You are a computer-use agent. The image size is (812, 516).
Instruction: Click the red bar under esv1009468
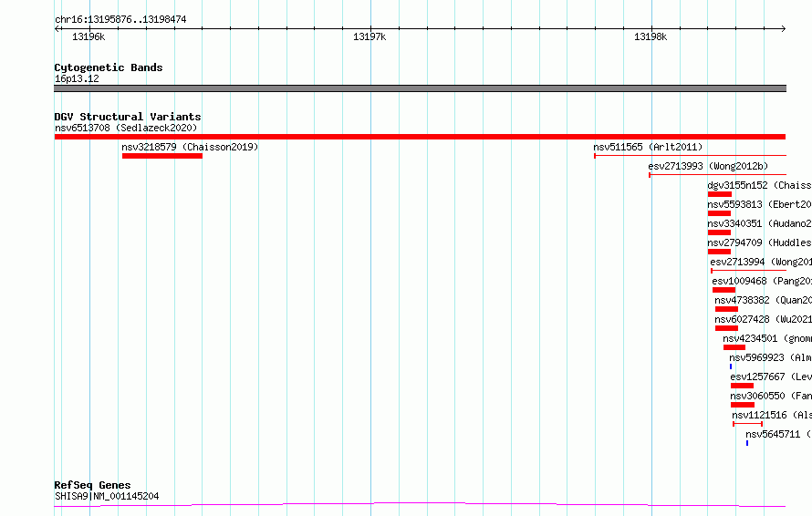(x=724, y=290)
